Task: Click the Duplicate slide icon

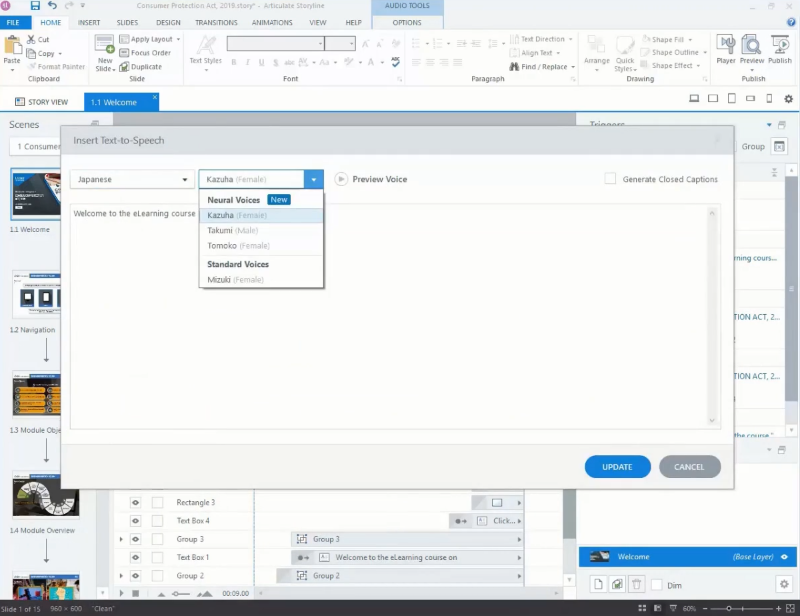Action: tap(123, 67)
